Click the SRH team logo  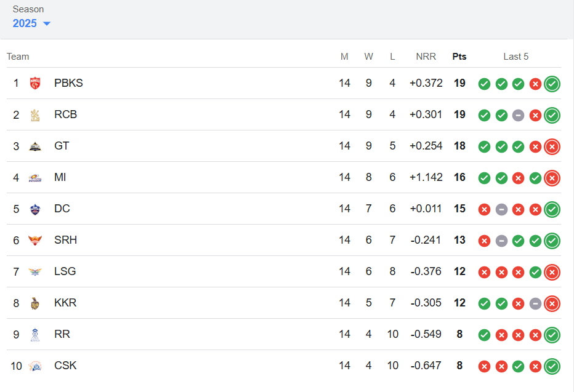(x=35, y=240)
